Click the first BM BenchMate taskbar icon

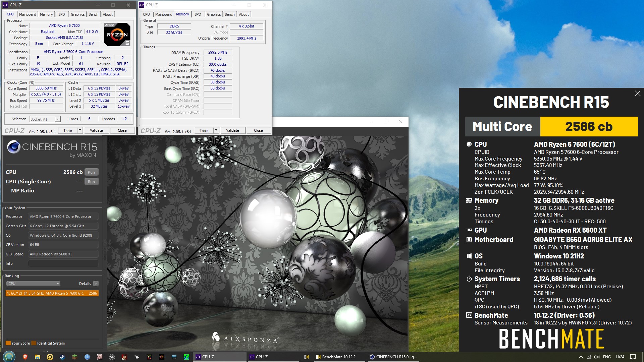tap(307, 357)
